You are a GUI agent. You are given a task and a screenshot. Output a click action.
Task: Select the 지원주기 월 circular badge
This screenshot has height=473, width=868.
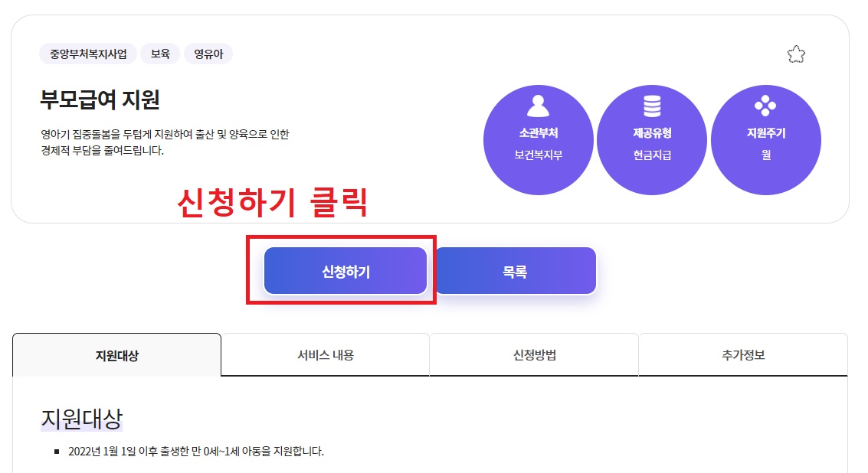point(766,139)
